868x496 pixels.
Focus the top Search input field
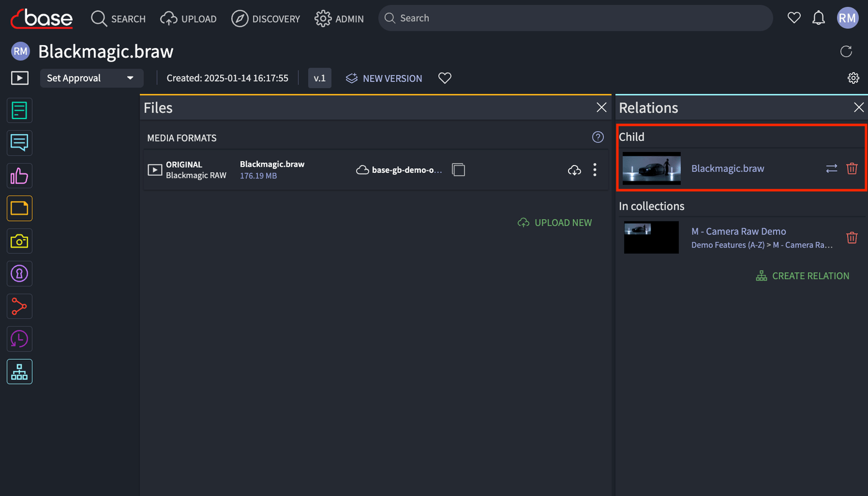coord(575,18)
